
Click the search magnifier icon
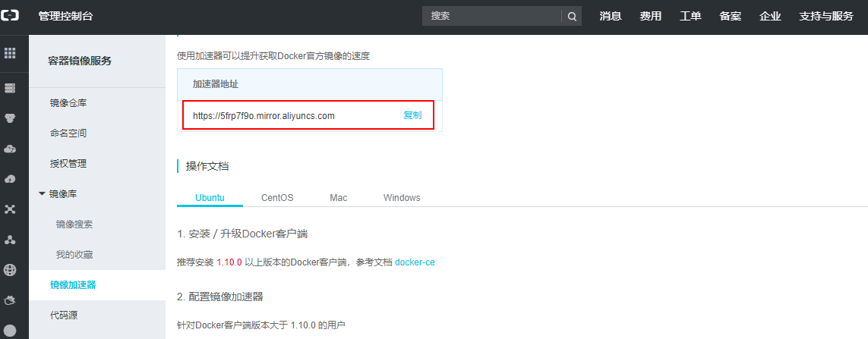click(572, 17)
